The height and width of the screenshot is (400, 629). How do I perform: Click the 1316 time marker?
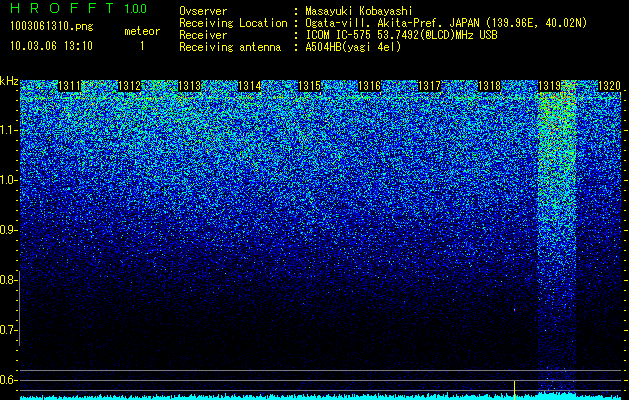coord(369,86)
